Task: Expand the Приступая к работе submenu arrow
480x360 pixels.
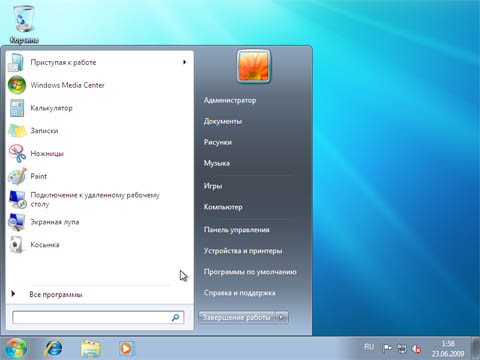Action: [x=184, y=62]
